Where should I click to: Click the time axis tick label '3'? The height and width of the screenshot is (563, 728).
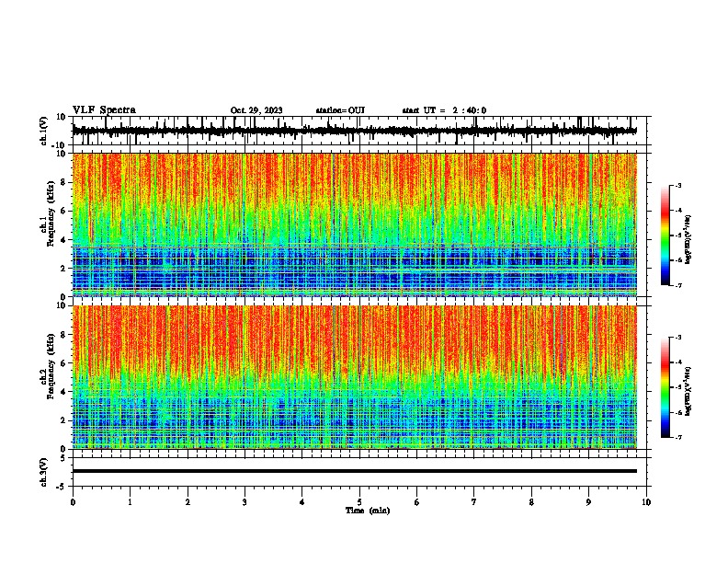[245, 502]
